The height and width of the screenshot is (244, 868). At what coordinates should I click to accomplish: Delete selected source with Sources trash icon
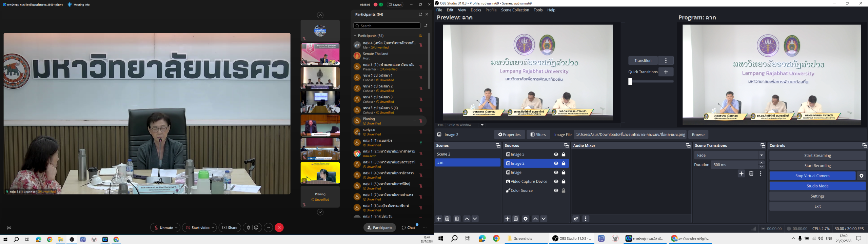click(516, 219)
